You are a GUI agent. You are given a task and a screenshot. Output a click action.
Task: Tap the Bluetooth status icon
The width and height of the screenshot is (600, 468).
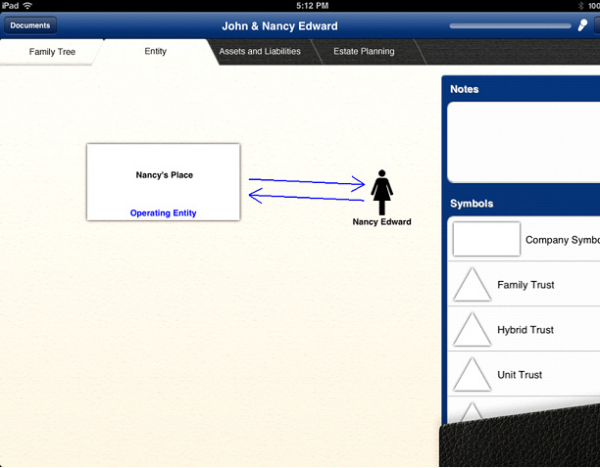[580, 6]
